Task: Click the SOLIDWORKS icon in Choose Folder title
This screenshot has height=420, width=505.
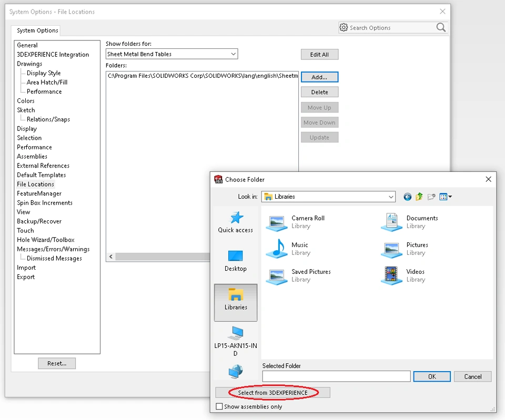Action: 218,179
